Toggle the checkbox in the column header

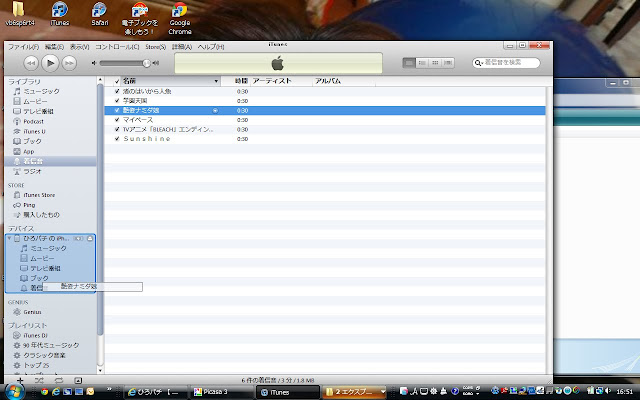[117, 81]
